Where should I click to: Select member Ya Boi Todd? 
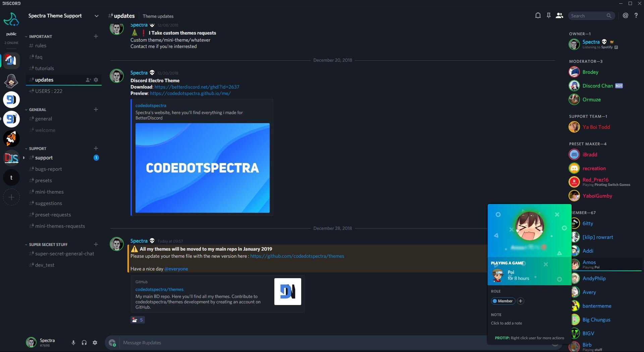click(605, 127)
